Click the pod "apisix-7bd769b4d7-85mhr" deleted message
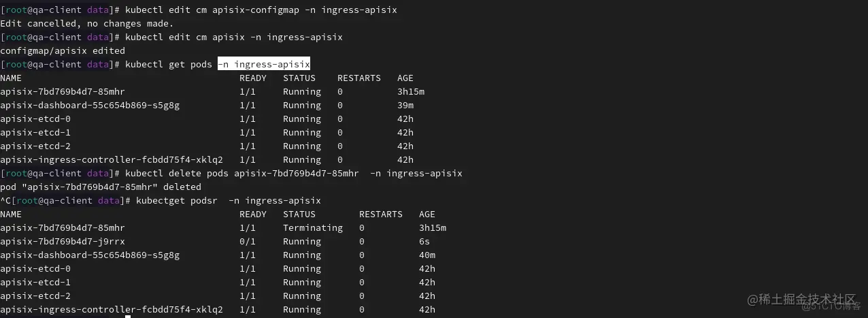Image resolution: width=868 pixels, height=318 pixels. point(101,187)
